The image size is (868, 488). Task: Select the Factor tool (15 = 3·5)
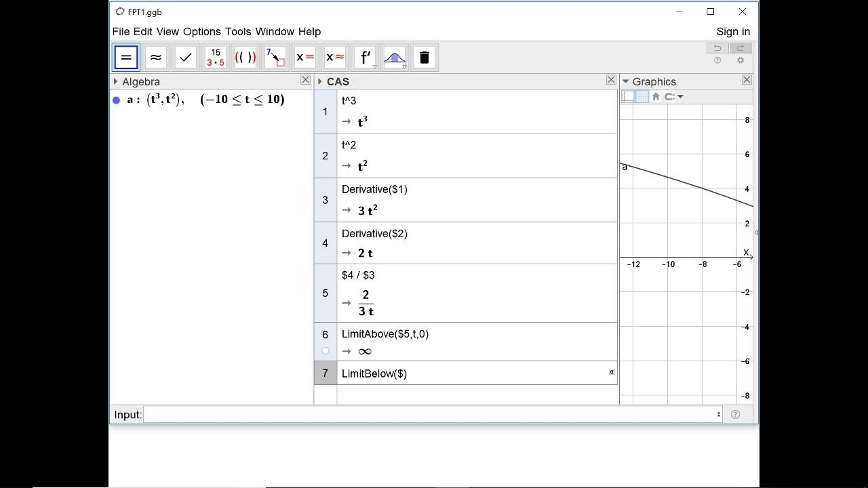[x=216, y=58]
